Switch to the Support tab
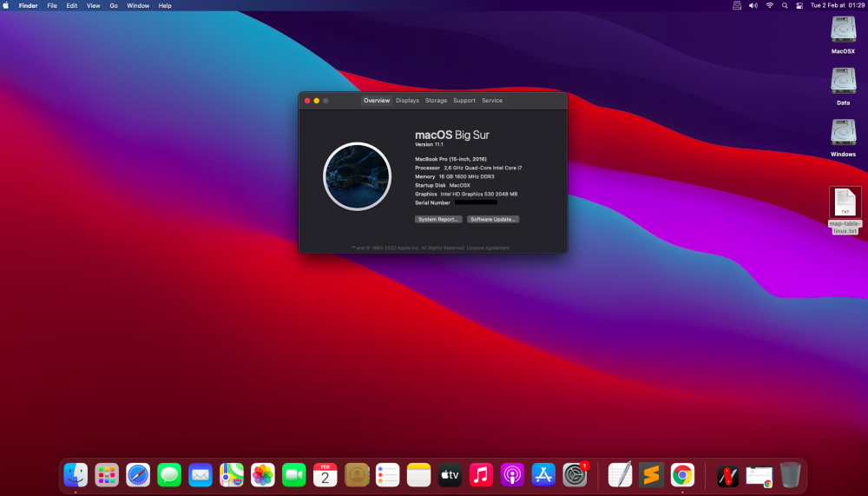The height and width of the screenshot is (496, 868). tap(464, 100)
